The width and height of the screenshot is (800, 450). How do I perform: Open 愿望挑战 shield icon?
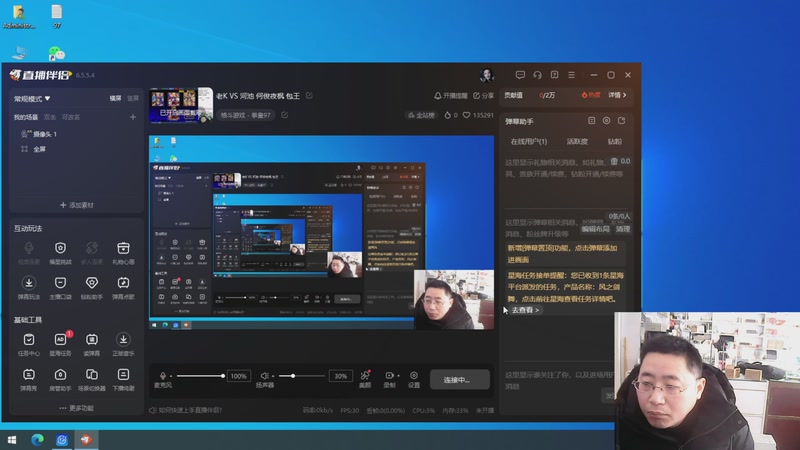click(60, 248)
